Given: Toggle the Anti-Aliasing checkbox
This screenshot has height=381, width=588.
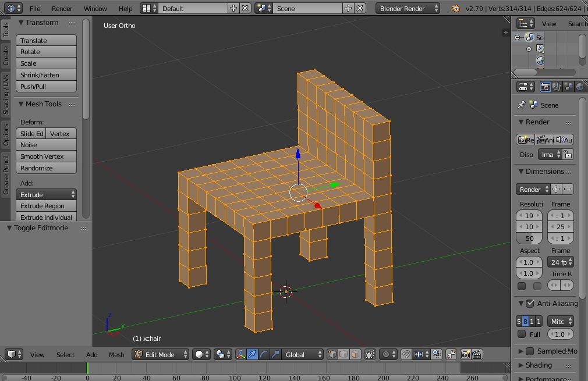Looking at the screenshot, I should [530, 303].
